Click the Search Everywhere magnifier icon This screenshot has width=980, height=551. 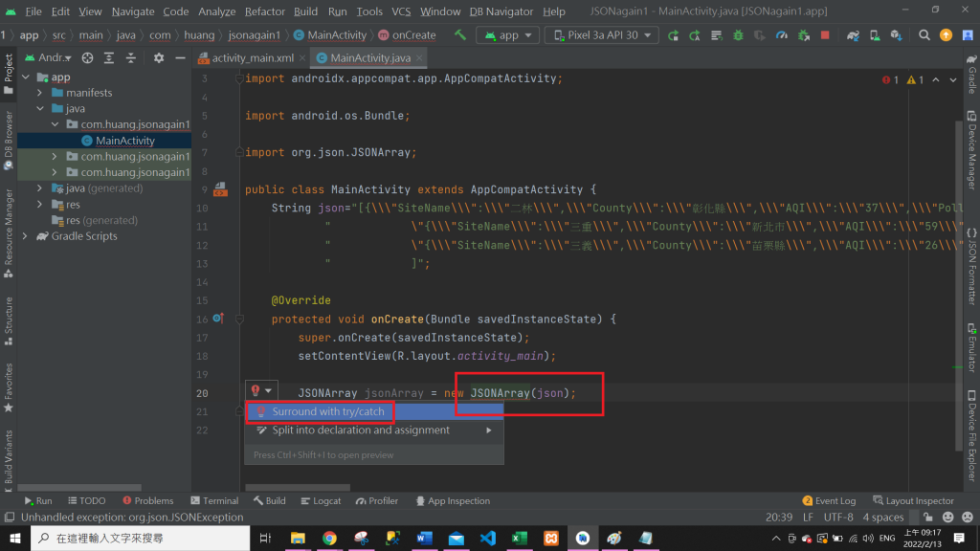[x=924, y=35]
